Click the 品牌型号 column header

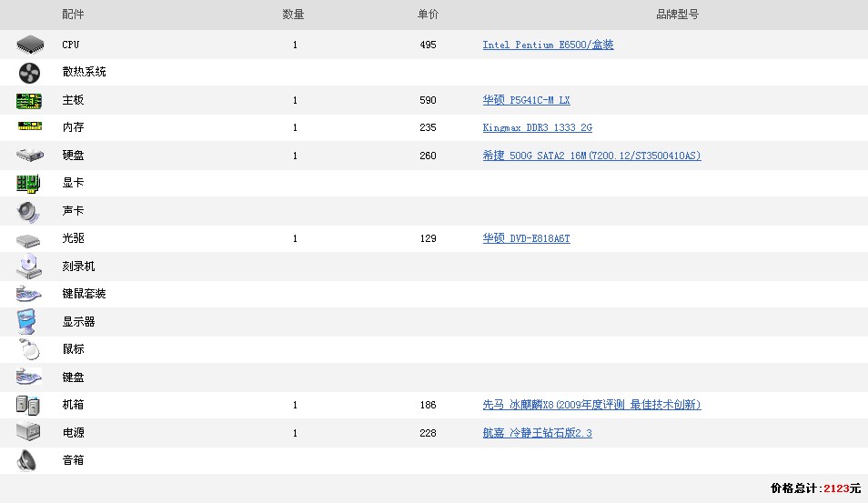pyautogui.click(x=678, y=15)
